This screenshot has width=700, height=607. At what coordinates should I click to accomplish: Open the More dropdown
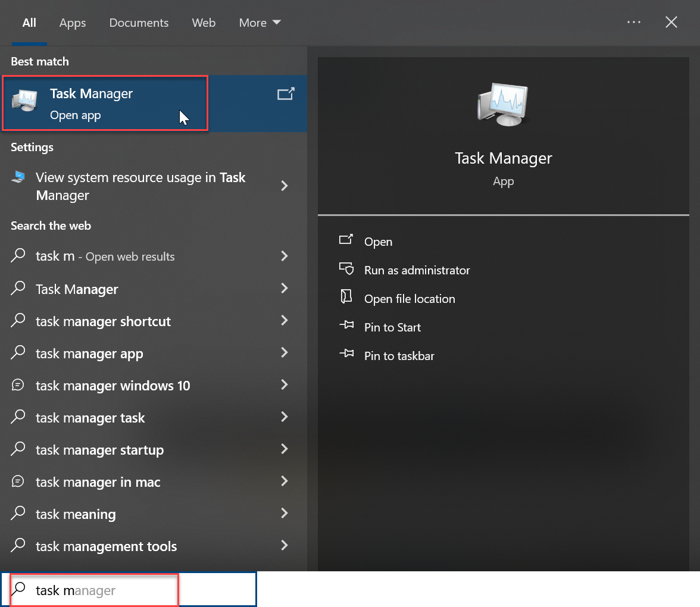260,23
